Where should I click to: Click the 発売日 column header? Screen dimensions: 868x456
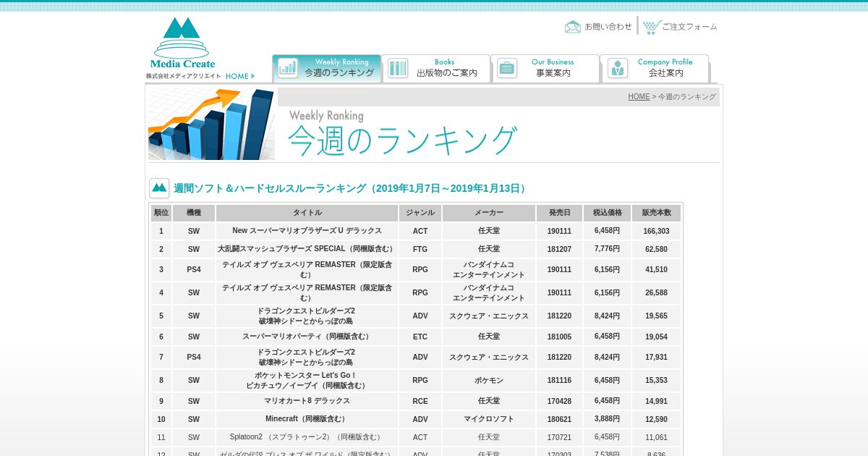pyautogui.click(x=559, y=213)
